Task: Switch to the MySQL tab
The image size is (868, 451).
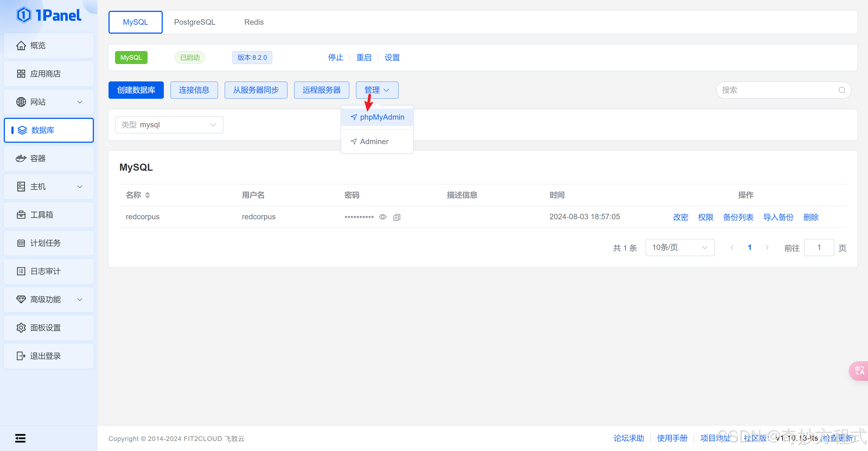Action: [135, 22]
